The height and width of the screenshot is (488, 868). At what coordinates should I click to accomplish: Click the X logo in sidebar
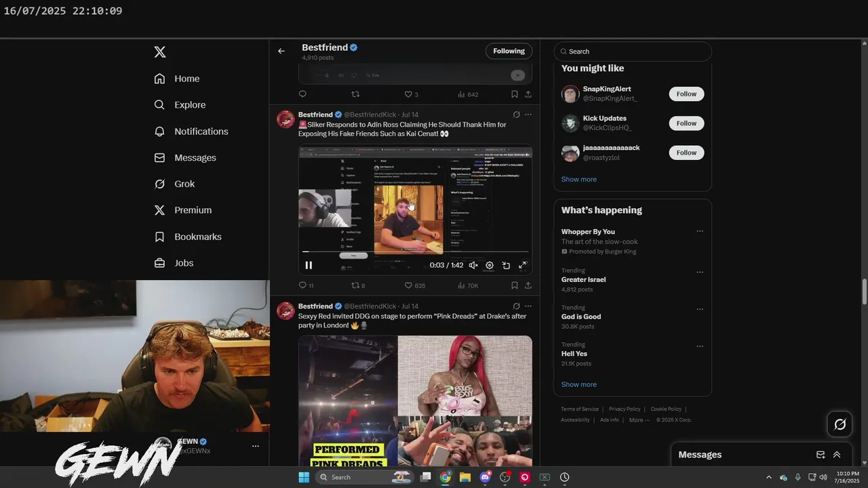click(x=160, y=52)
